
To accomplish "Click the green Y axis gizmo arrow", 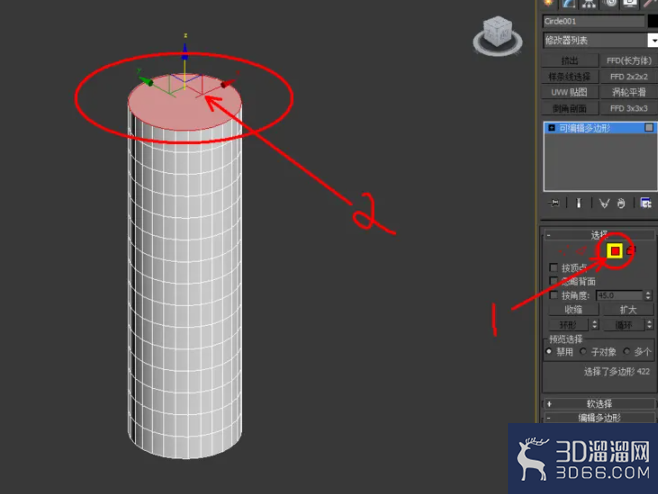I will pyautogui.click(x=146, y=81).
